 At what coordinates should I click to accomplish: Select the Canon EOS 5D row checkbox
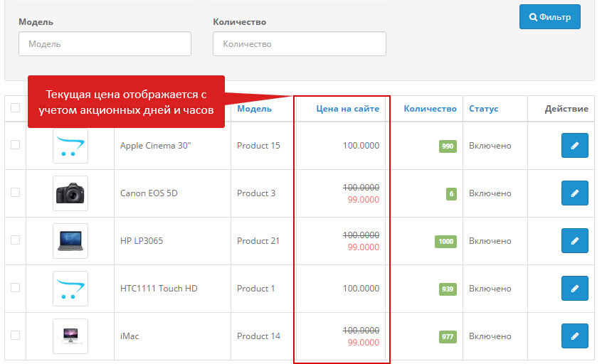point(16,193)
